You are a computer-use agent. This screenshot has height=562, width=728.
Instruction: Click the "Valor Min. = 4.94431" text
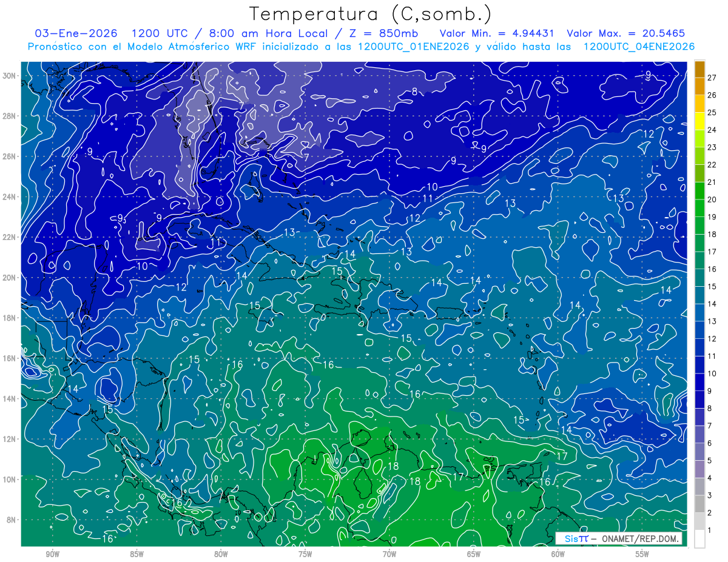coord(497,33)
